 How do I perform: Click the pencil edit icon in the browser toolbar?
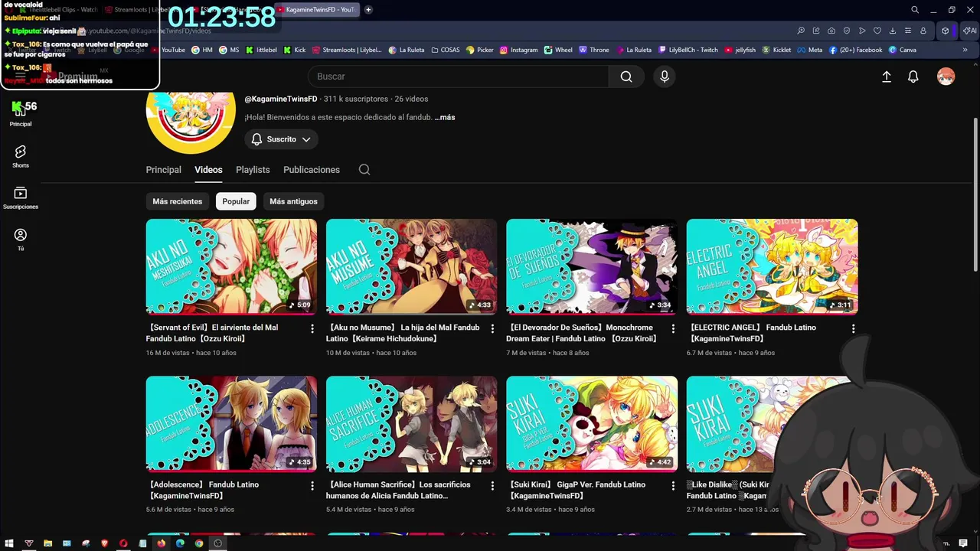click(816, 31)
